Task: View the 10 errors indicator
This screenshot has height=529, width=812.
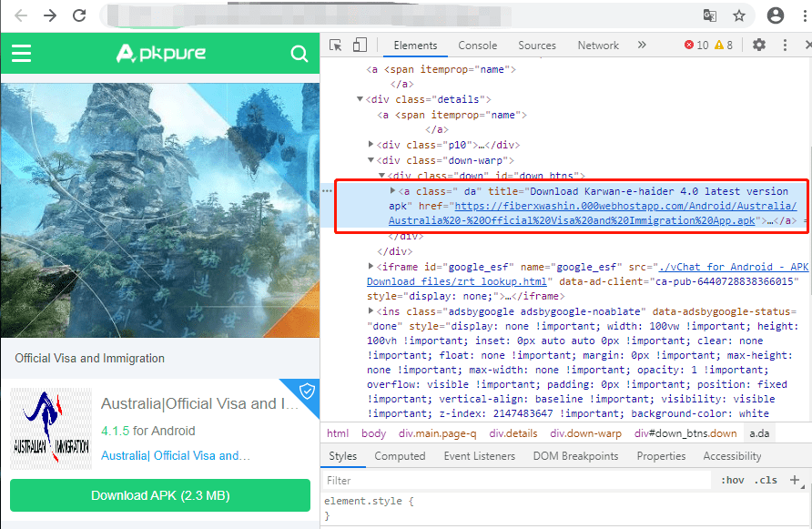Action: pos(696,46)
